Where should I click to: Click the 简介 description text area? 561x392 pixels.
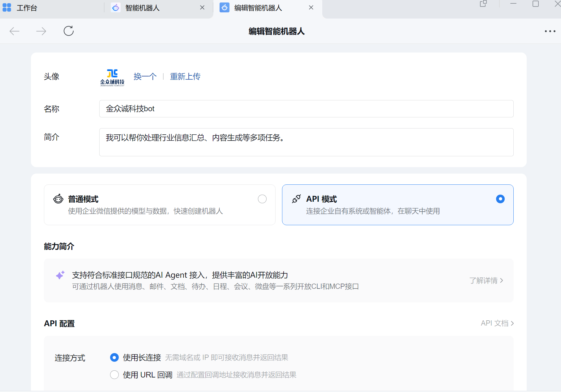(306, 142)
